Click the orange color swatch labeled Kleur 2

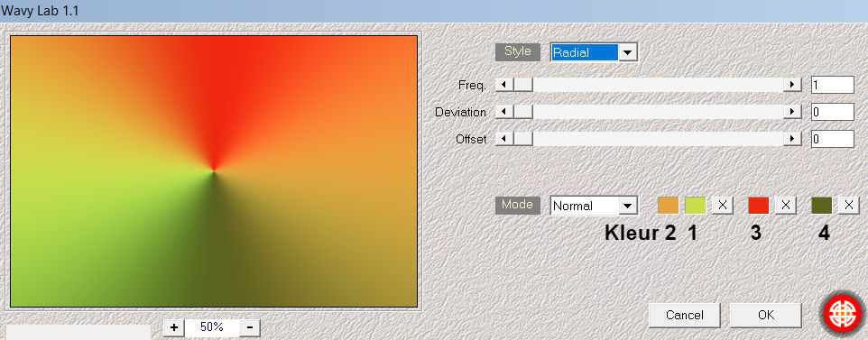pos(669,206)
